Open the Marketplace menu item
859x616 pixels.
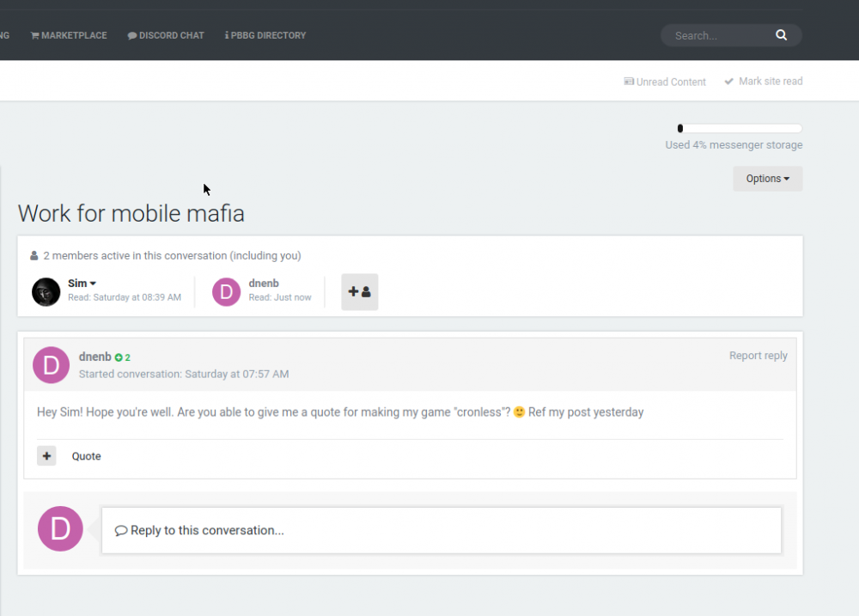[69, 35]
